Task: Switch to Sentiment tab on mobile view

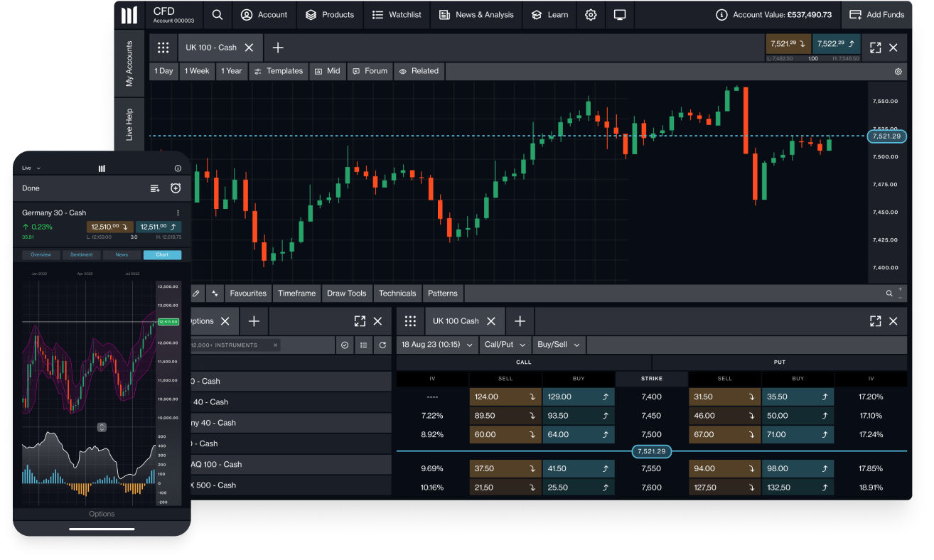Action: pos(81,254)
